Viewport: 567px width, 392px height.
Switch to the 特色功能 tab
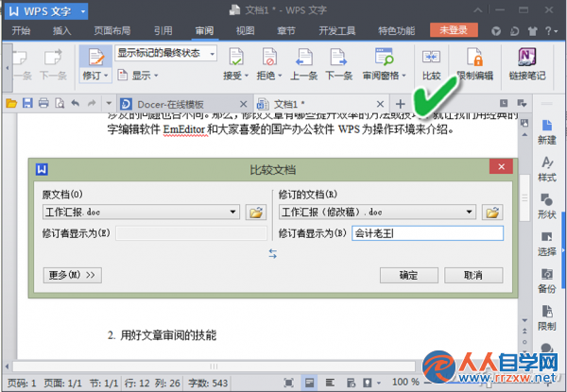click(396, 31)
